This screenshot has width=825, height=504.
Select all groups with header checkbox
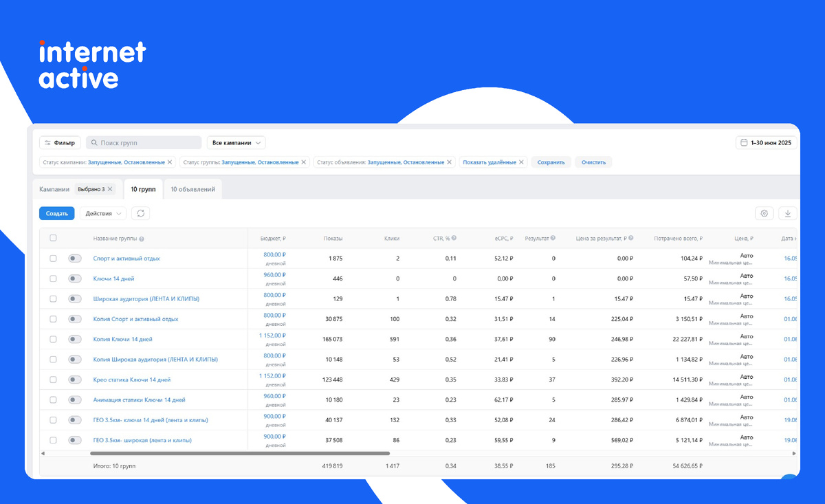(53, 238)
